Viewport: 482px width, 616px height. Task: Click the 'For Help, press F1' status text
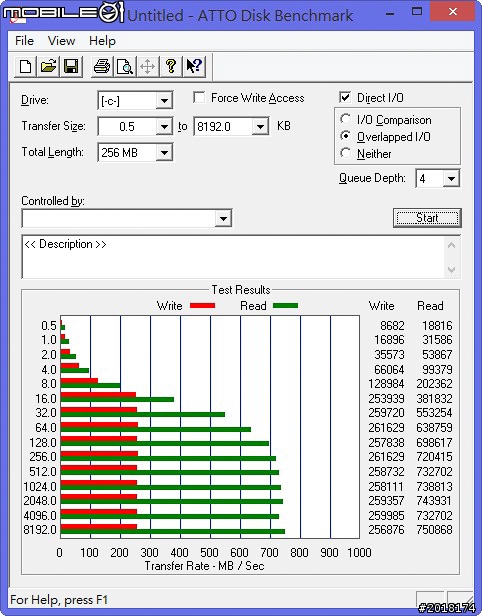click(59, 600)
